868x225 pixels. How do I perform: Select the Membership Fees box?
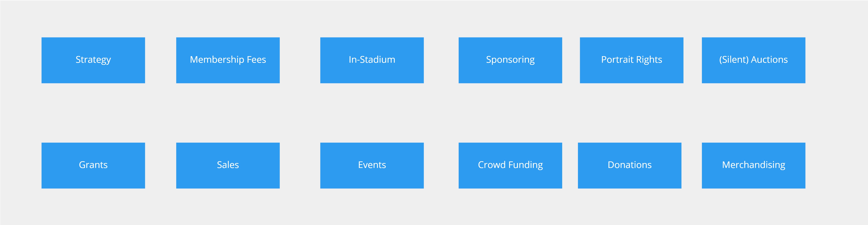coord(228,60)
